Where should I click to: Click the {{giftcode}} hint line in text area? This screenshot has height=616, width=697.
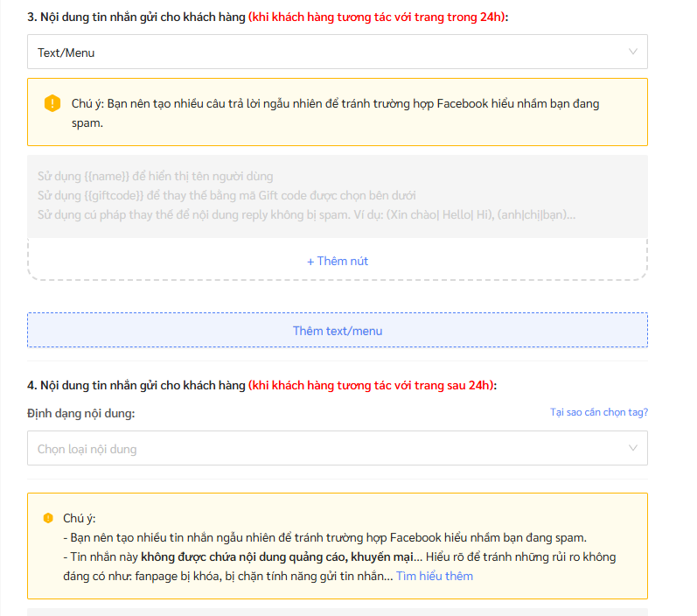(x=227, y=195)
